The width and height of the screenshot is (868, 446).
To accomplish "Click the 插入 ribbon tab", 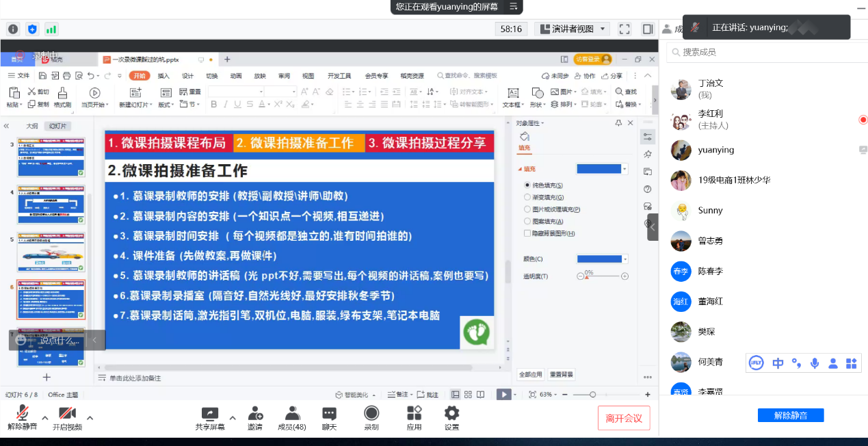I will click(163, 76).
